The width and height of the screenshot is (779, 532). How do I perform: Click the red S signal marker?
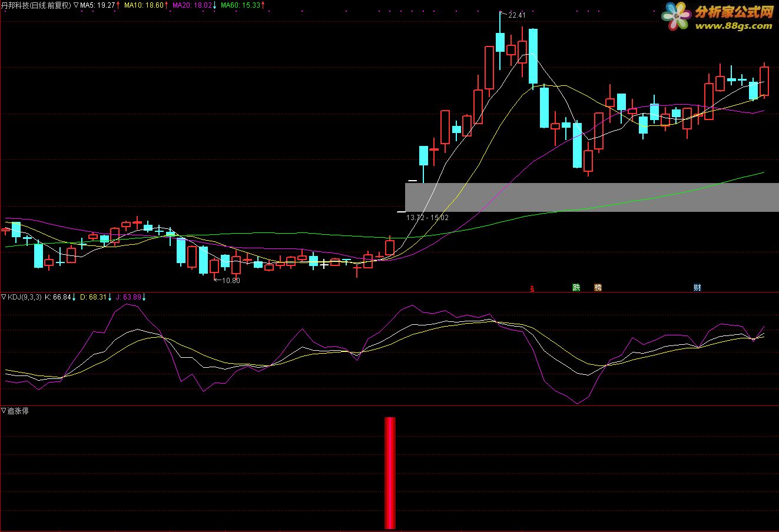pos(533,288)
